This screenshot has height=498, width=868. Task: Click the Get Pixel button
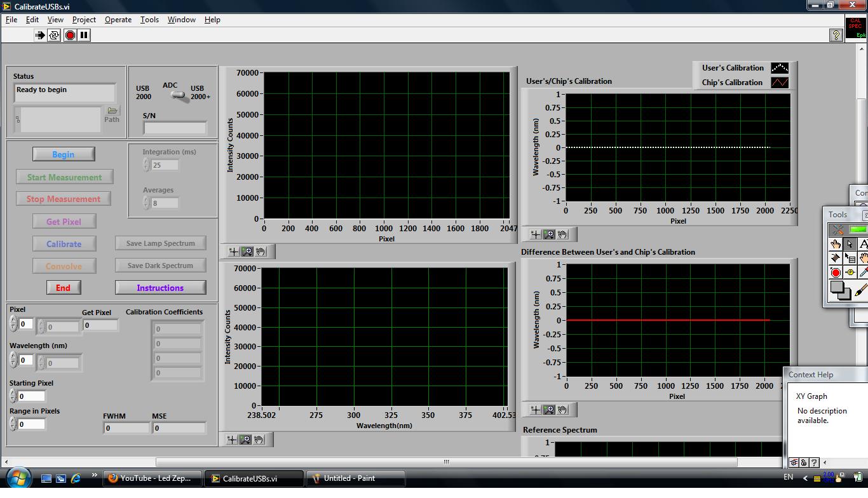[x=64, y=222]
